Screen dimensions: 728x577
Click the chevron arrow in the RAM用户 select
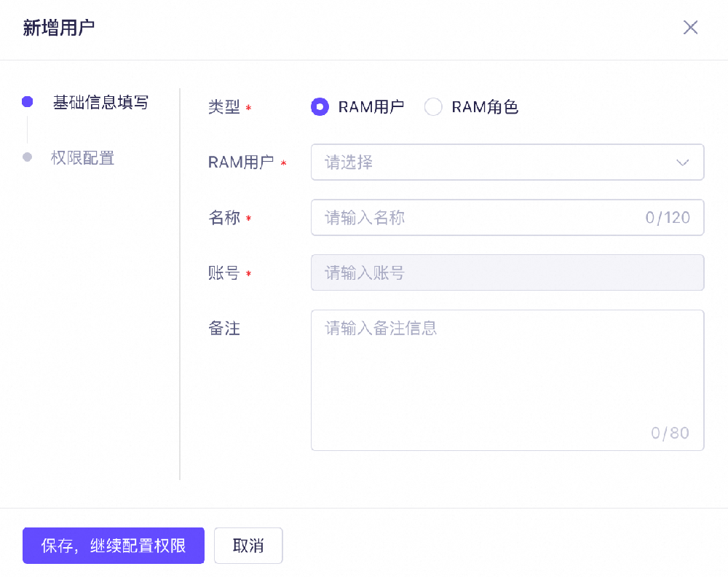683,162
